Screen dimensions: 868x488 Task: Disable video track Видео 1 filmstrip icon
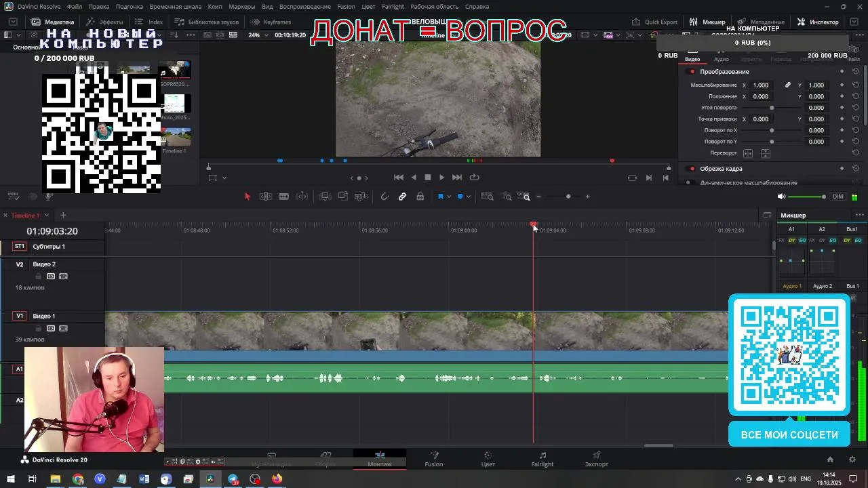pyautogui.click(x=63, y=328)
